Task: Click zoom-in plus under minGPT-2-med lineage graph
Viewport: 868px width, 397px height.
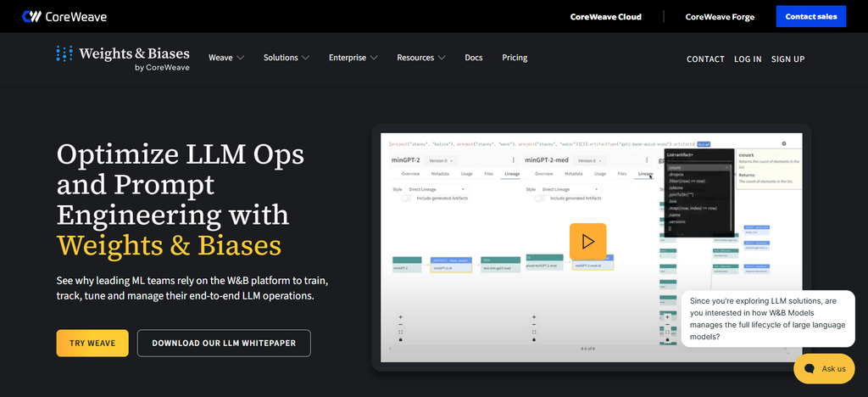Action: point(534,317)
